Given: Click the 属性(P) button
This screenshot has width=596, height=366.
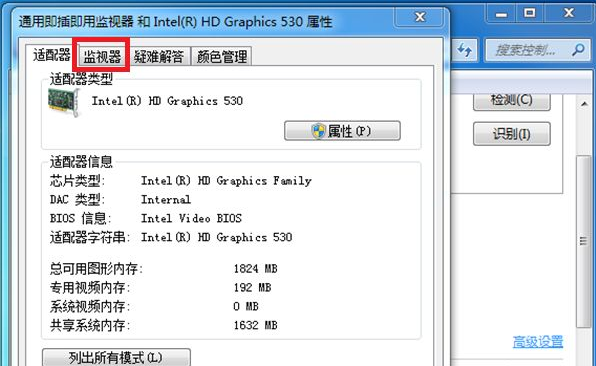Looking at the screenshot, I should coord(342,131).
